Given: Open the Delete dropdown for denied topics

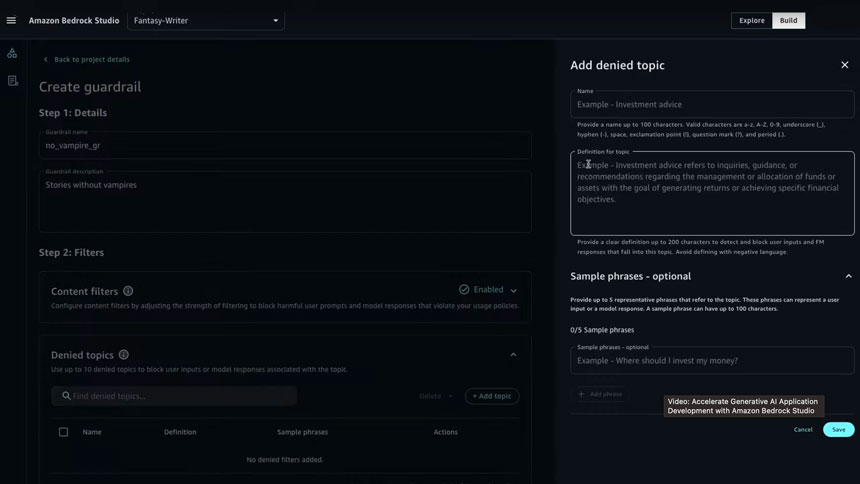Looking at the screenshot, I should point(436,396).
